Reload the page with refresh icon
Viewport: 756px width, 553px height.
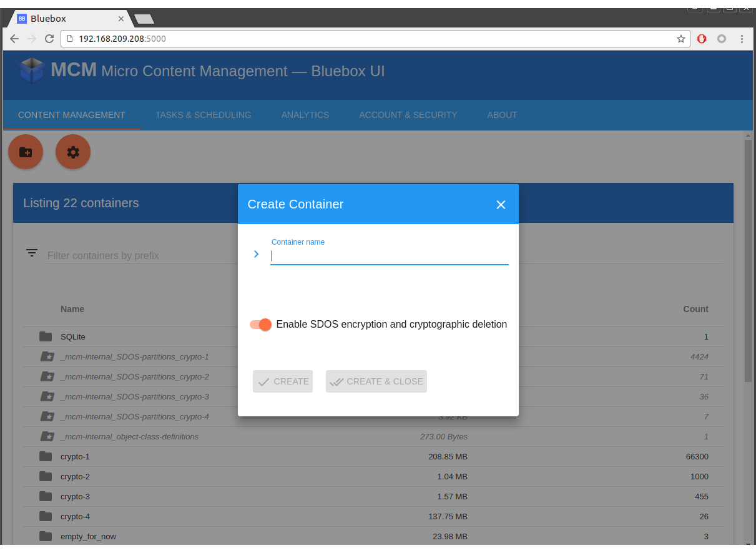[49, 39]
